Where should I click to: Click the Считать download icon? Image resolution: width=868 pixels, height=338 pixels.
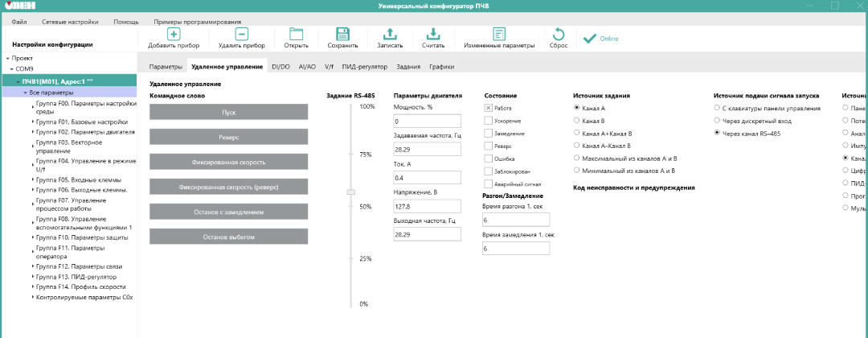433,34
